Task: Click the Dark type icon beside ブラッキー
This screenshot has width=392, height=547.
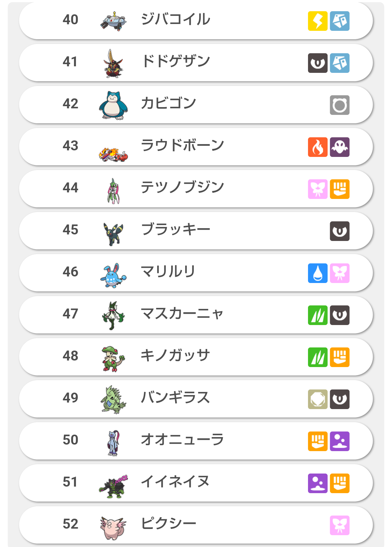Action: pos(339,231)
